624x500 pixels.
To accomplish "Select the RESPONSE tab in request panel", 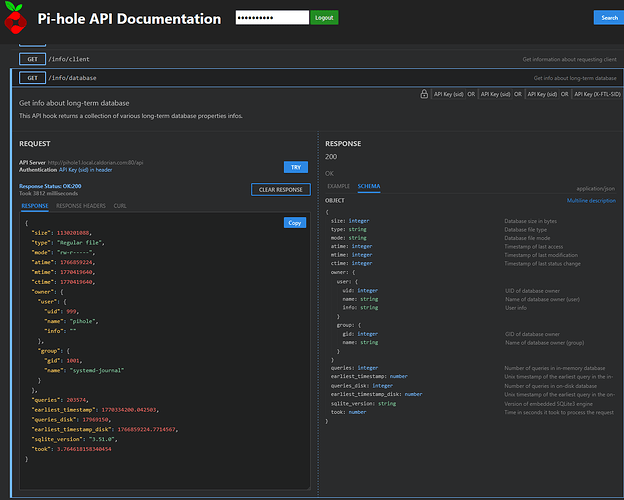I will (x=35, y=205).
